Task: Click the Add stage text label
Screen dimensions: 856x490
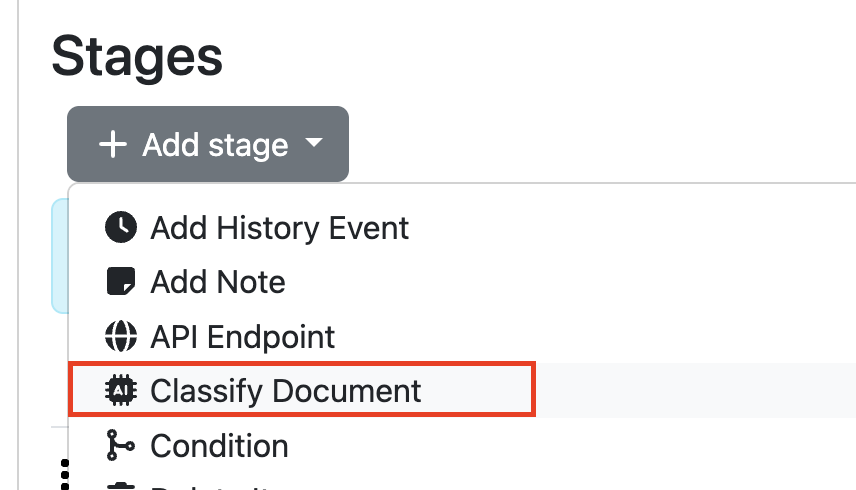Action: tap(215, 145)
